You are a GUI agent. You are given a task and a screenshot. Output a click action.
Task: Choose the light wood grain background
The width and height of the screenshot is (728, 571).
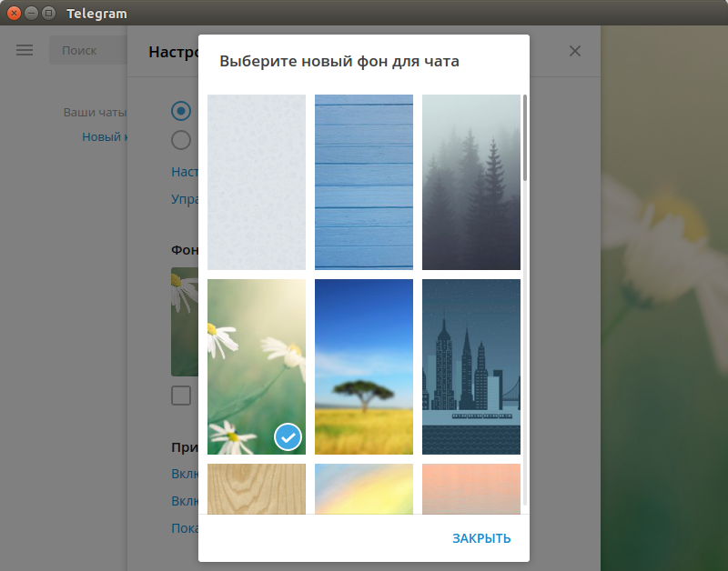point(257,489)
